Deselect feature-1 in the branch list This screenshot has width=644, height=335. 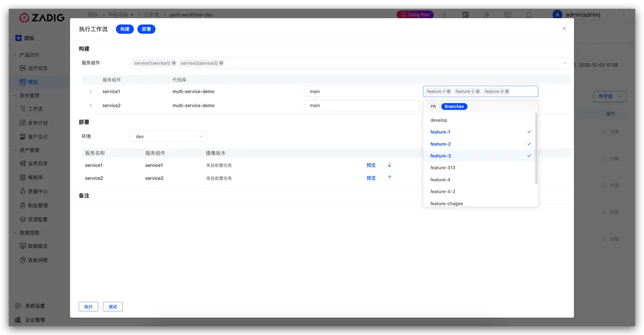pyautogui.click(x=480, y=132)
